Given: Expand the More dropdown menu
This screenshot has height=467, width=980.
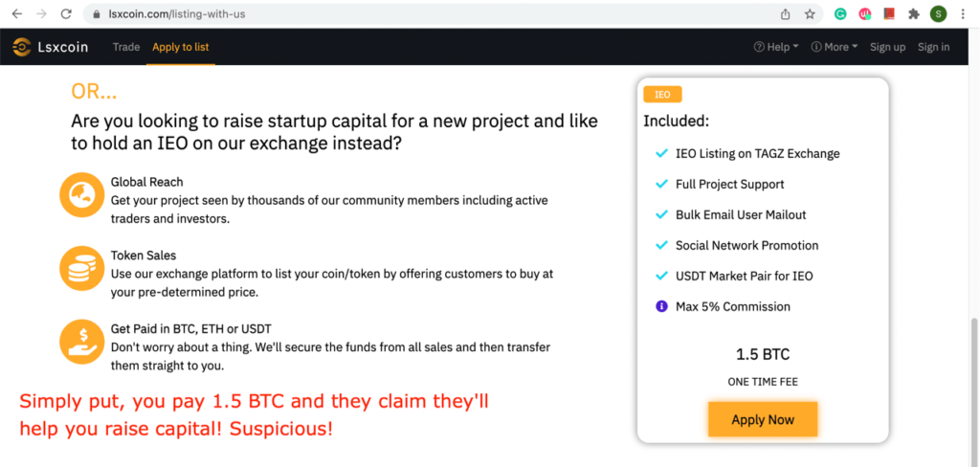Looking at the screenshot, I should tap(835, 47).
